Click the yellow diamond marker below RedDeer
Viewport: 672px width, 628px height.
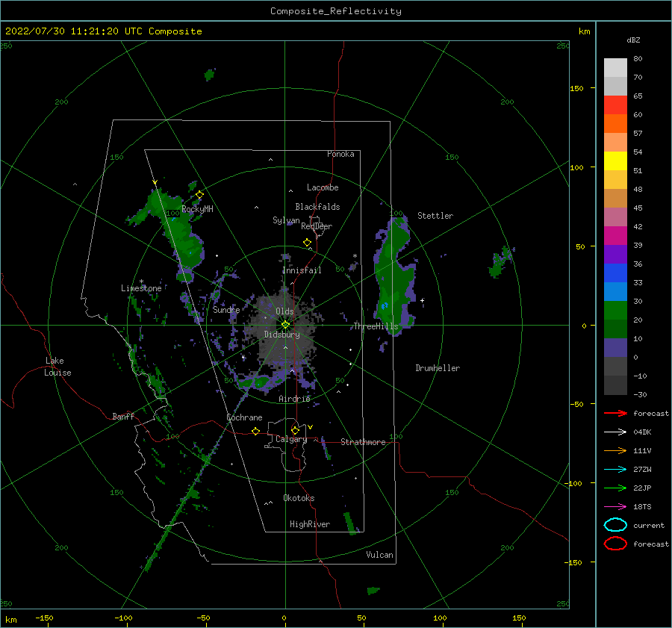click(x=307, y=242)
